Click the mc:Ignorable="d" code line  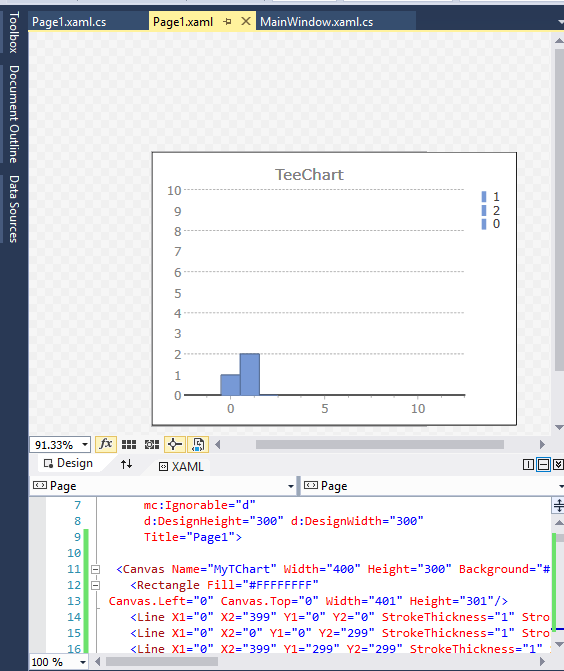(199, 505)
